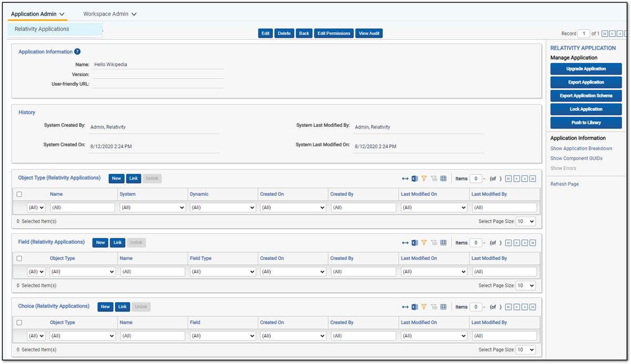Open System filter dropdown in Object Type list
The image size is (631, 364).
point(153,207)
